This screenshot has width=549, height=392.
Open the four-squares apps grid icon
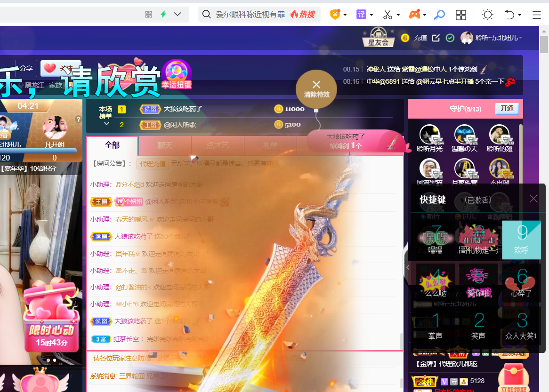461,15
